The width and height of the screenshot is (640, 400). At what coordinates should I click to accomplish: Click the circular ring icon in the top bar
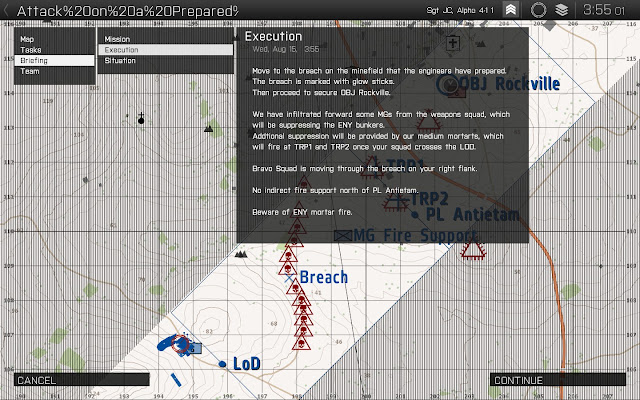tap(538, 10)
